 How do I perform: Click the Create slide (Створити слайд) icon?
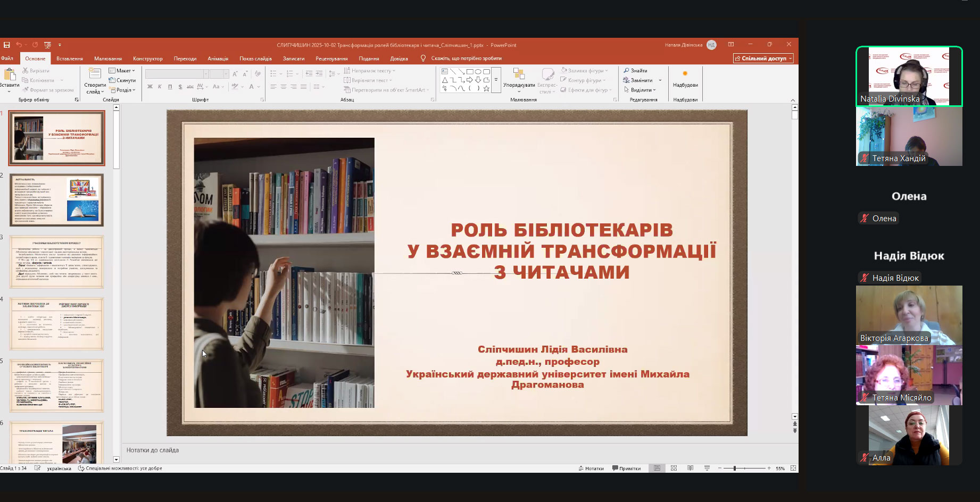95,75
